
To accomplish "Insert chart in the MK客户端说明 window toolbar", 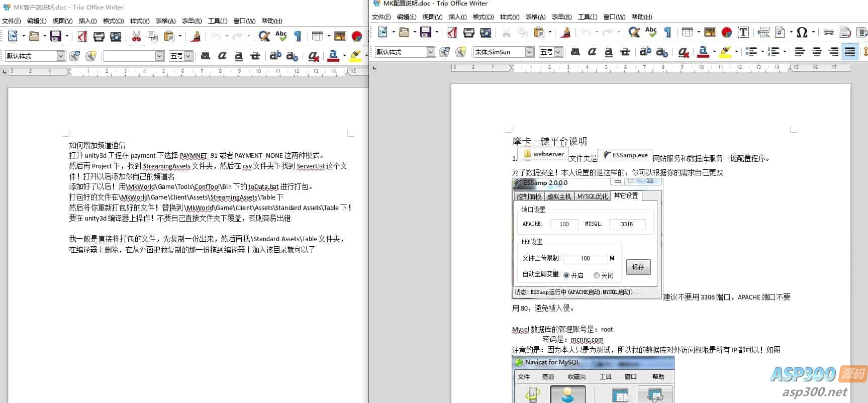I will [357, 36].
